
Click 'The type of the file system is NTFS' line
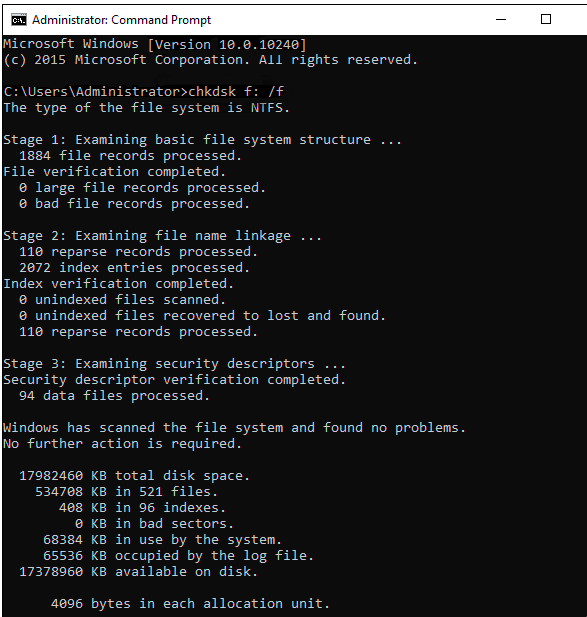tap(146, 108)
